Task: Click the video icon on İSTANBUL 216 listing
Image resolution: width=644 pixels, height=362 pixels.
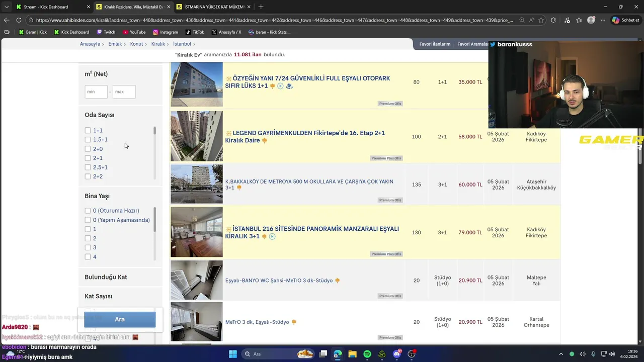Action: point(272,236)
